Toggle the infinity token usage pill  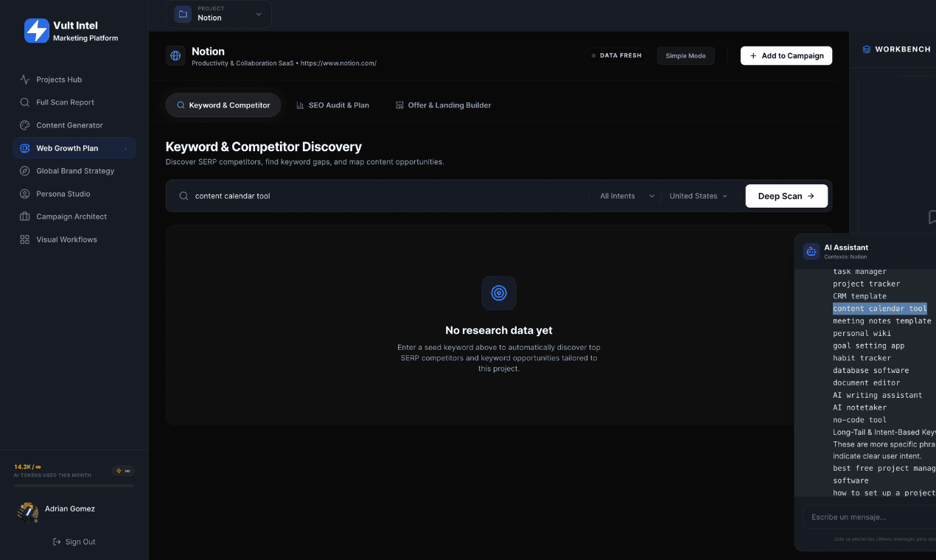click(122, 469)
